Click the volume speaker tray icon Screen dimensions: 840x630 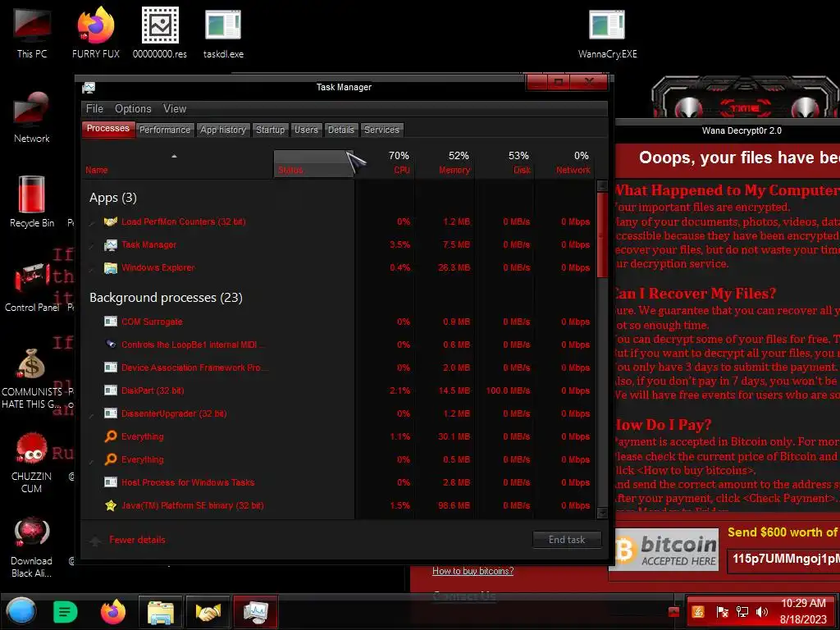762,612
